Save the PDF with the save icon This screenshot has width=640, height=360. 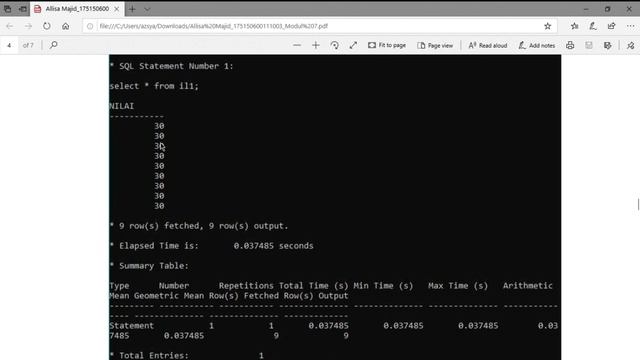589,45
